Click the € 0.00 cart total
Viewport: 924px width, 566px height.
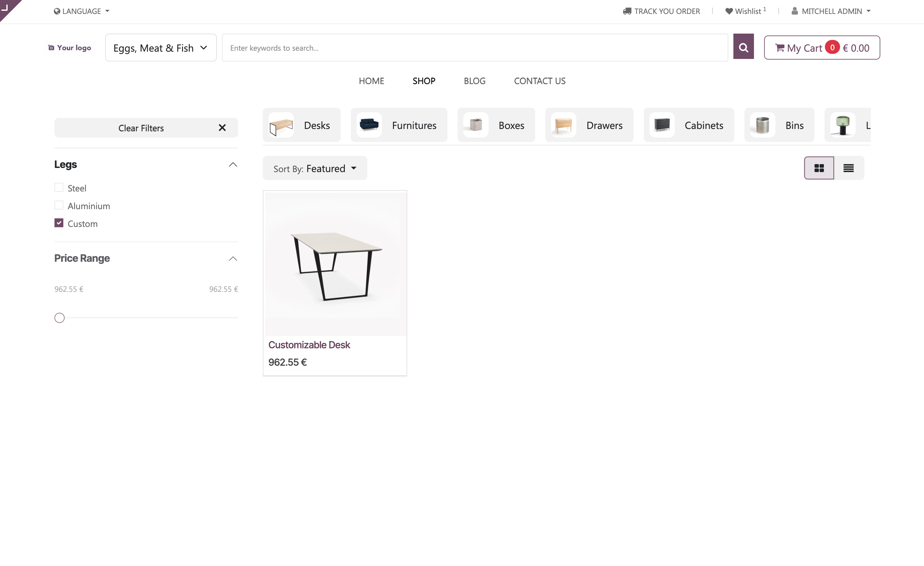[856, 48]
